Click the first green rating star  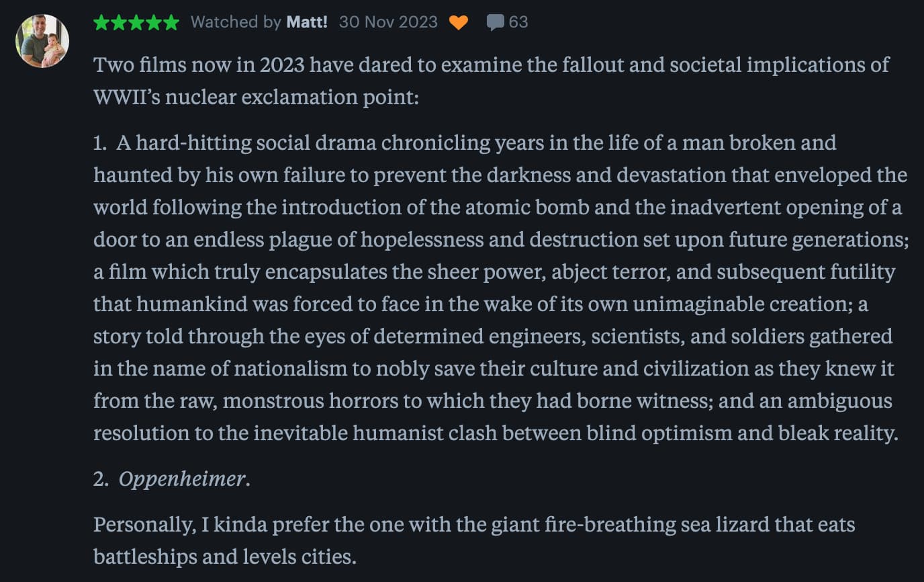coord(101,22)
